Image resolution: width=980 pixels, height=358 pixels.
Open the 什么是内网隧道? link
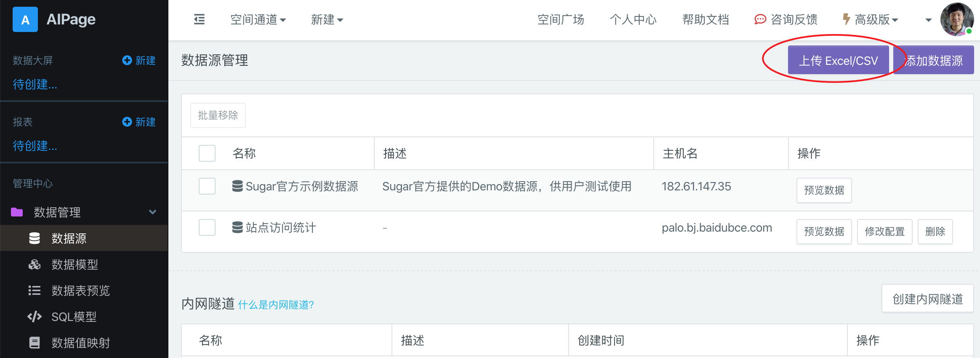[x=276, y=305]
